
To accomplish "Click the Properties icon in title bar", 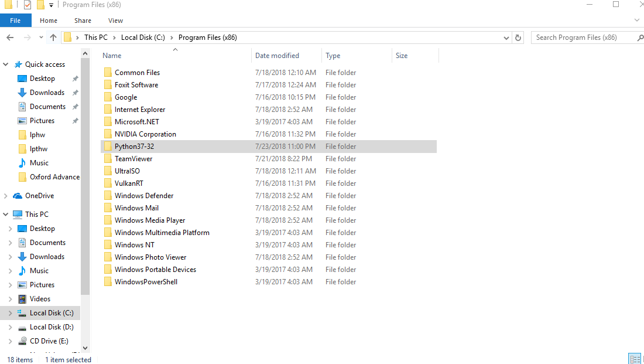I will [x=27, y=5].
